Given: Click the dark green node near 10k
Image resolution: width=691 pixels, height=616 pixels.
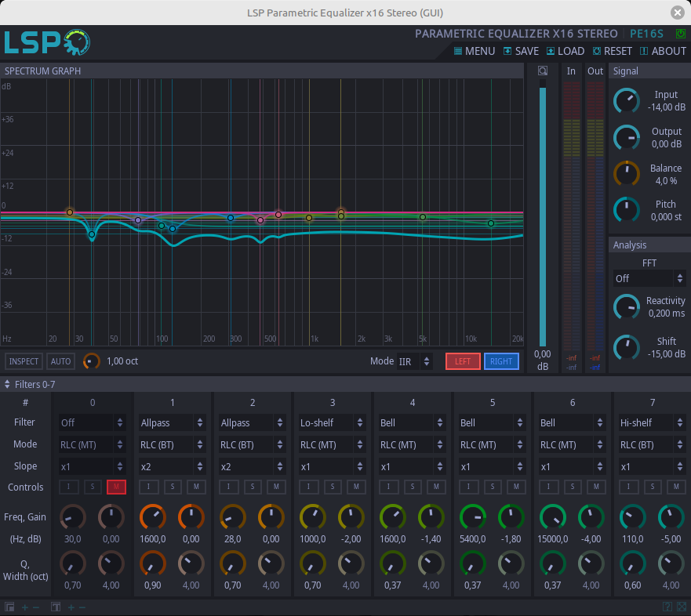Looking at the screenshot, I should (x=491, y=223).
